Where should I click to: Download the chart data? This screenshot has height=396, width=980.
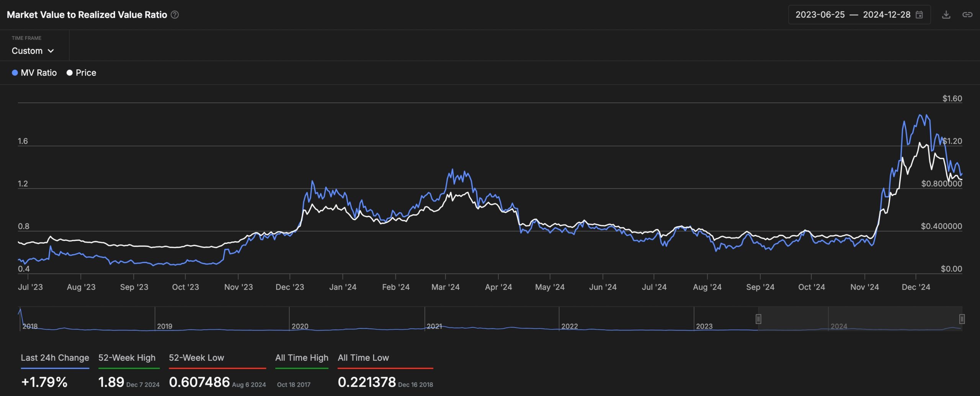click(x=946, y=15)
